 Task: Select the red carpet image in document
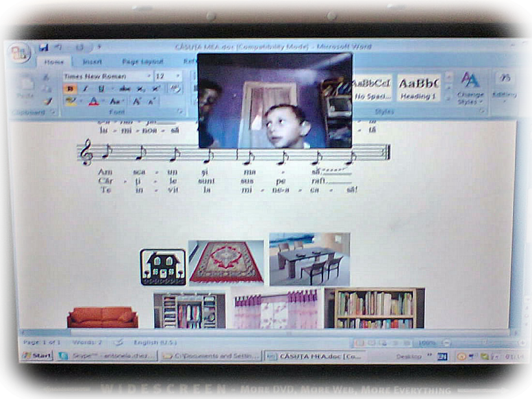coord(226,261)
